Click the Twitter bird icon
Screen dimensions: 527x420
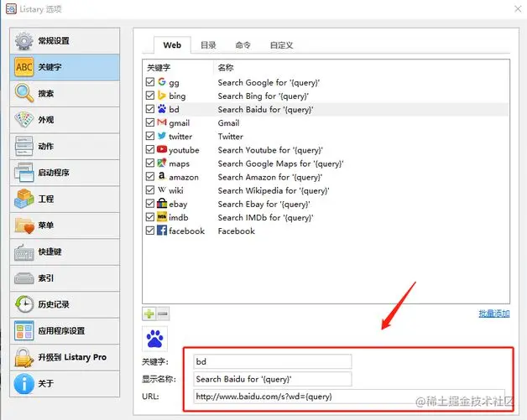pyautogui.click(x=162, y=136)
